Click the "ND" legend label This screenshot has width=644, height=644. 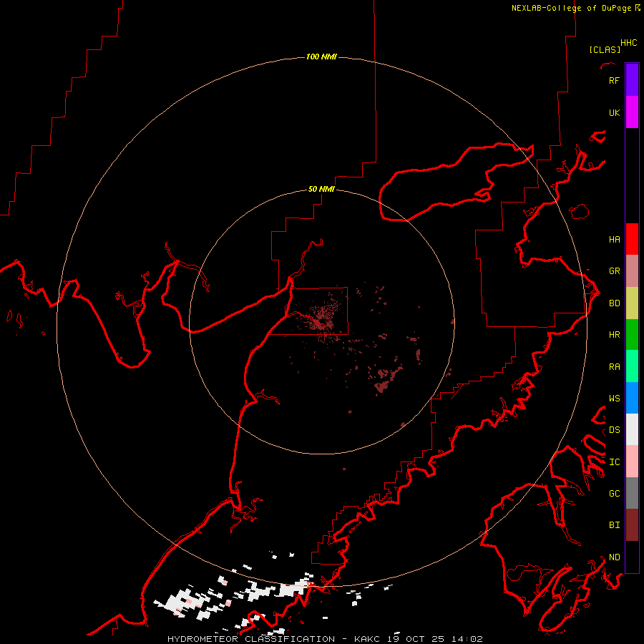pyautogui.click(x=614, y=557)
